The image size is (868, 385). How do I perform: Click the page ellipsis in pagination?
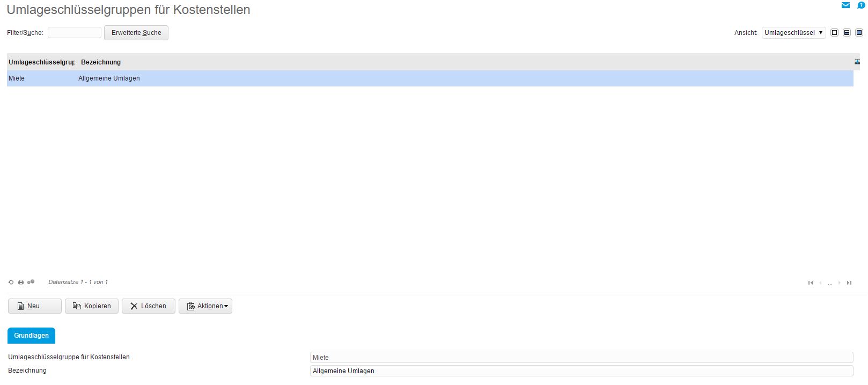click(830, 283)
